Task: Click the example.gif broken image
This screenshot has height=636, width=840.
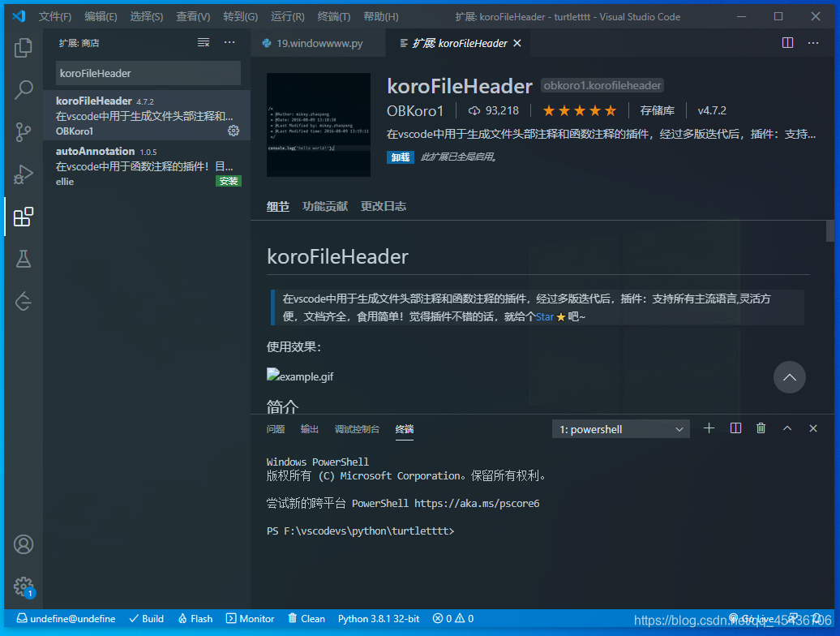Action: (300, 376)
